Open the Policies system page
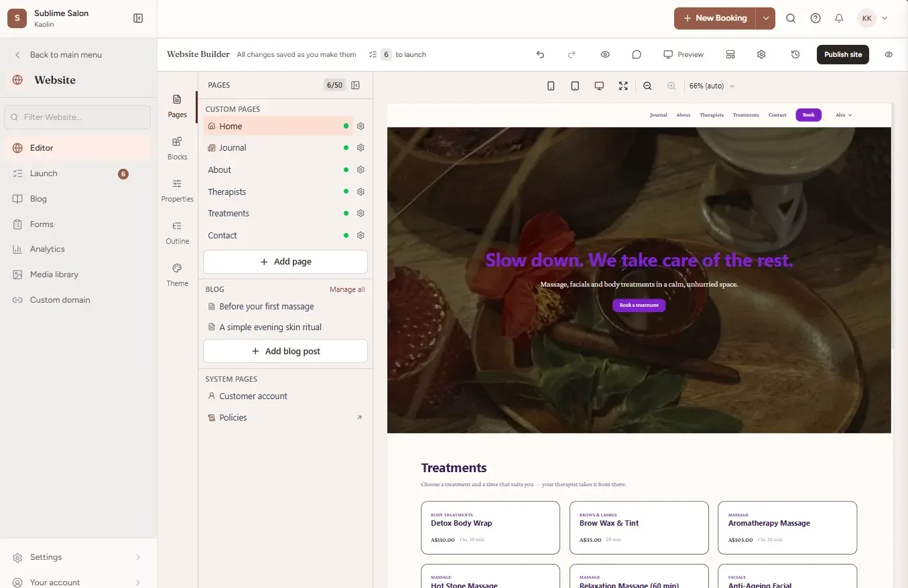This screenshot has height=588, width=908. click(285, 417)
